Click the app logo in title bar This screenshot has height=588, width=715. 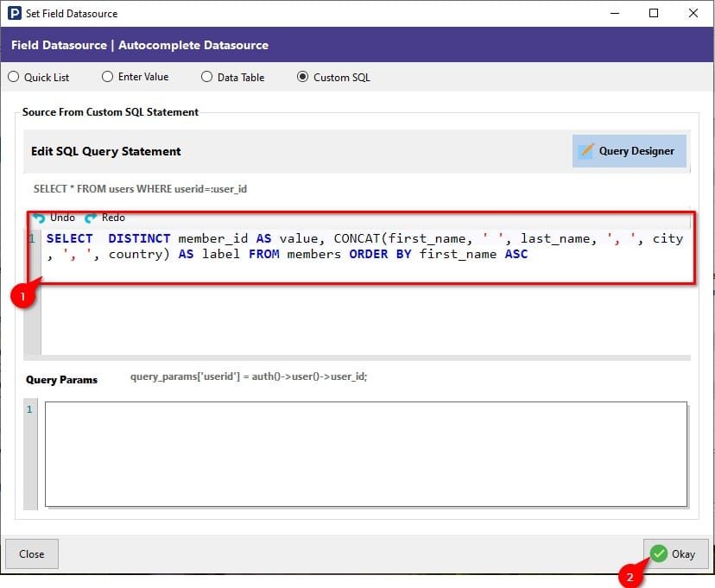14,13
